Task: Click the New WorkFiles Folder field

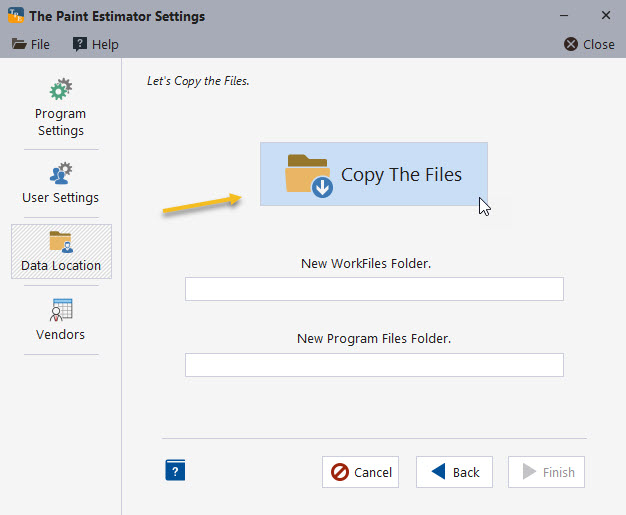Action: (374, 289)
